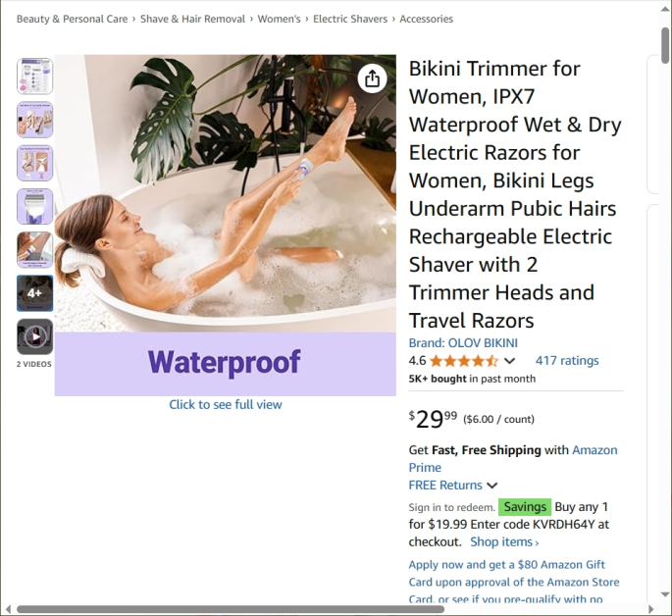Screen dimensions: 672x616
Task: Open the Accessories breadcrumb
Action: pyautogui.click(x=426, y=19)
